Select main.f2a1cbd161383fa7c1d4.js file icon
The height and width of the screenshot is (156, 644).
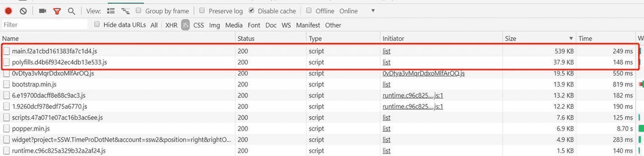[x=6, y=51]
